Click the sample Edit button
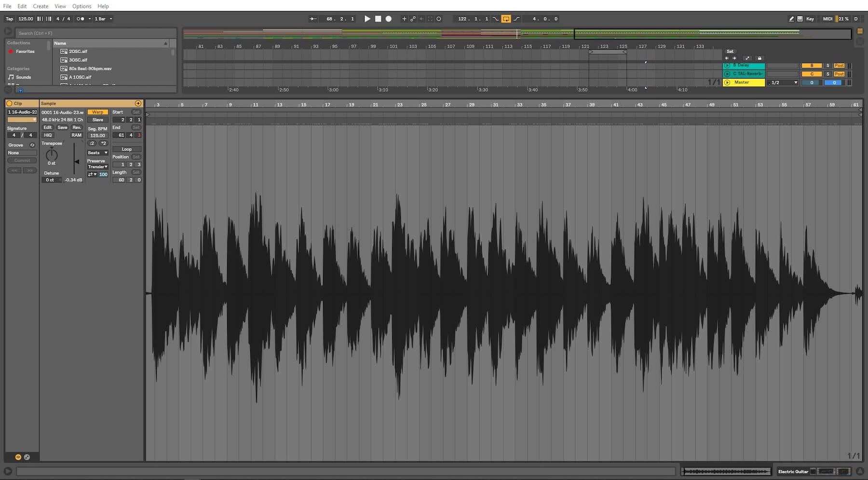The width and height of the screenshot is (868, 480). tap(48, 127)
